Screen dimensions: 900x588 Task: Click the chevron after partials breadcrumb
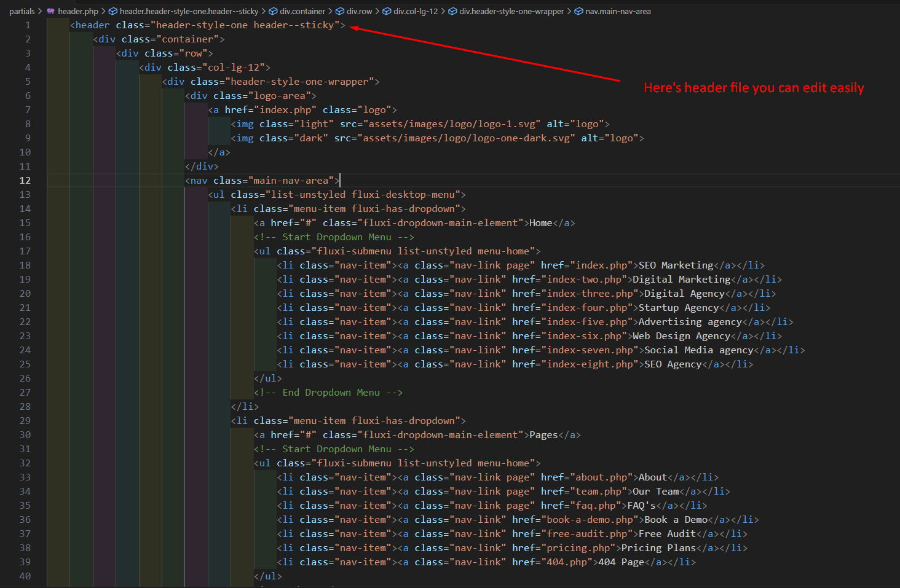(41, 11)
